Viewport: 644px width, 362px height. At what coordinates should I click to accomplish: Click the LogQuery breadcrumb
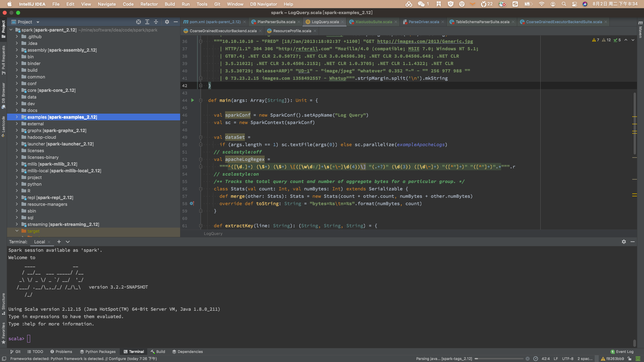pyautogui.click(x=213, y=234)
